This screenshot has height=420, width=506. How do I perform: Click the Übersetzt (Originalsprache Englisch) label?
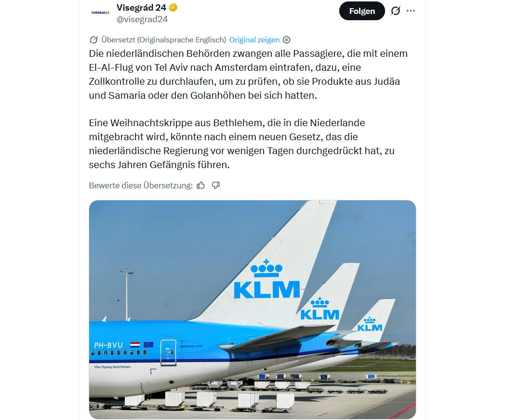(x=164, y=39)
